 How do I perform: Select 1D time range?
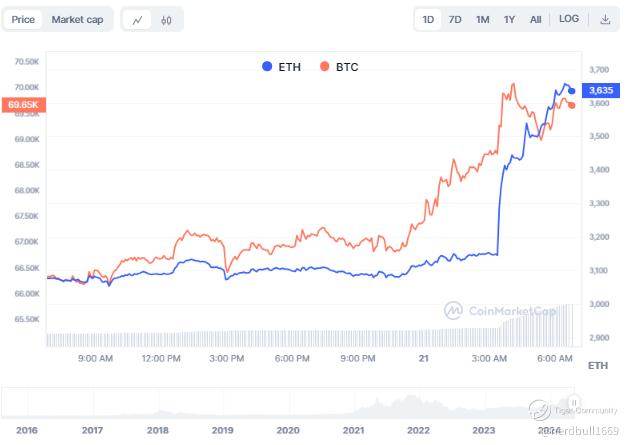(x=428, y=19)
